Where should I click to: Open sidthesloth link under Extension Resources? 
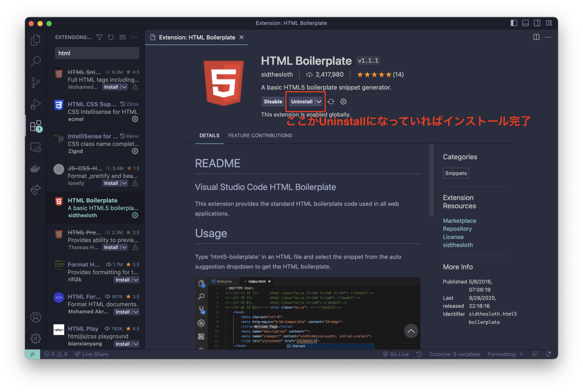(458, 245)
